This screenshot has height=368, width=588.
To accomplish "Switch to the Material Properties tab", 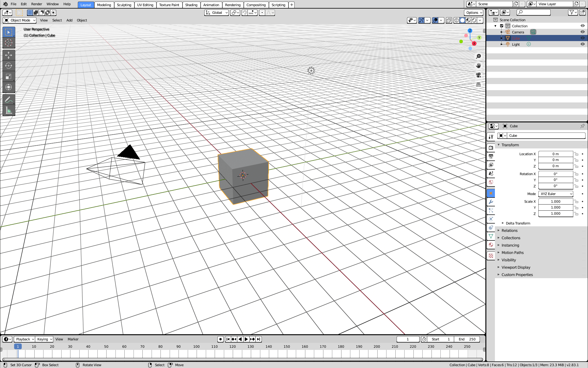I will click(x=491, y=245).
